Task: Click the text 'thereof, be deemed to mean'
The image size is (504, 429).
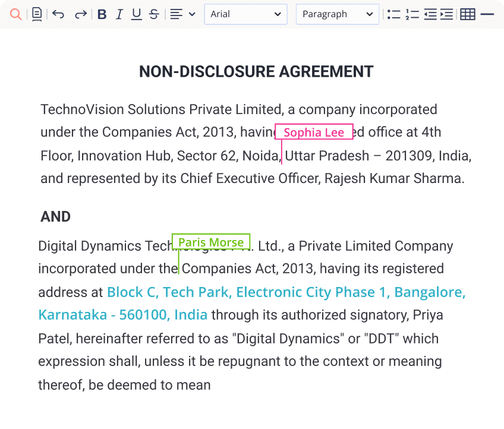Action: point(124,385)
